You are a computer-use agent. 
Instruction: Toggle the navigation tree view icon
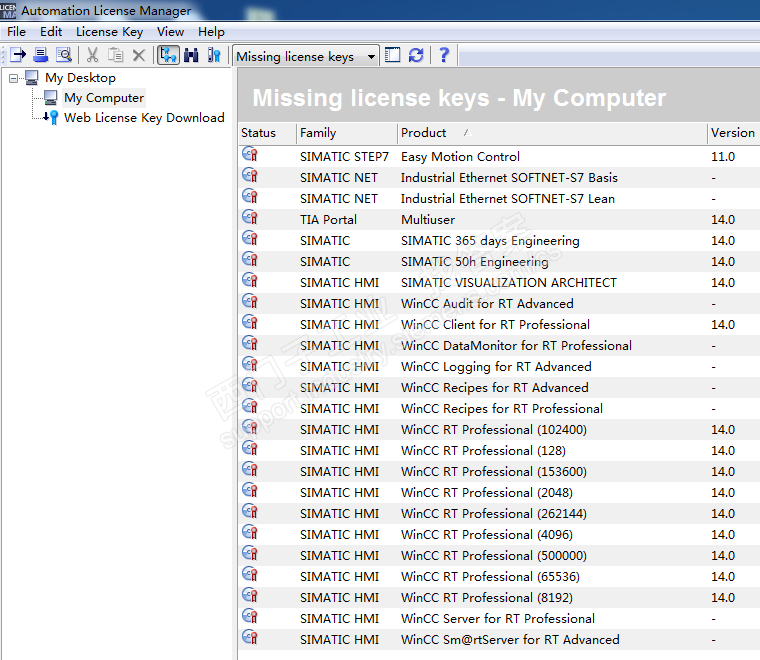[x=168, y=55]
